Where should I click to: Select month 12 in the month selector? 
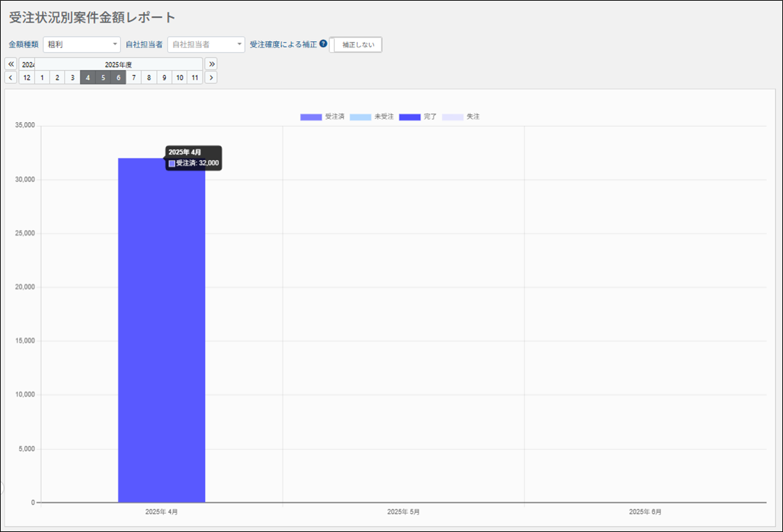pos(27,78)
